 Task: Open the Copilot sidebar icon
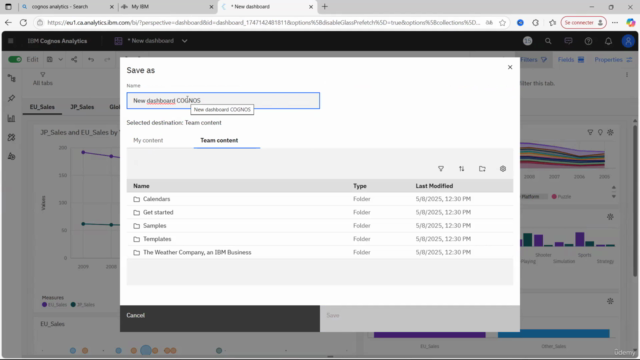click(631, 23)
